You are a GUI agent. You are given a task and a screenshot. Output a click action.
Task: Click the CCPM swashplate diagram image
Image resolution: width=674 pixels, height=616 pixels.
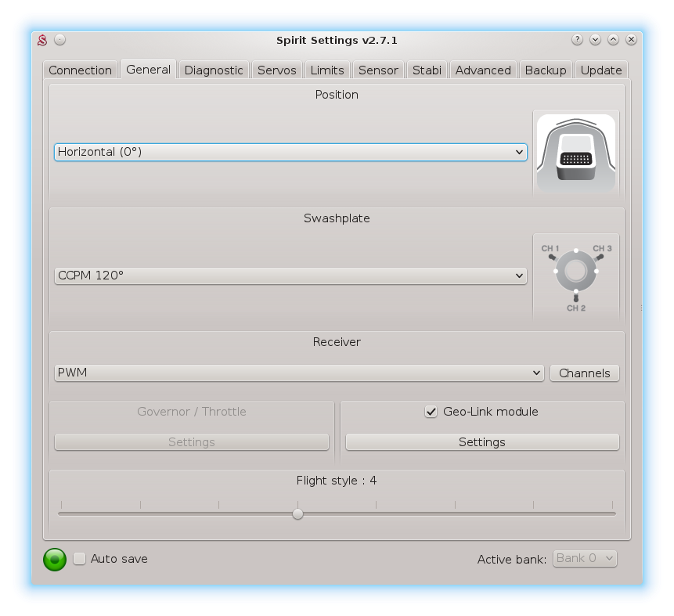tap(576, 276)
